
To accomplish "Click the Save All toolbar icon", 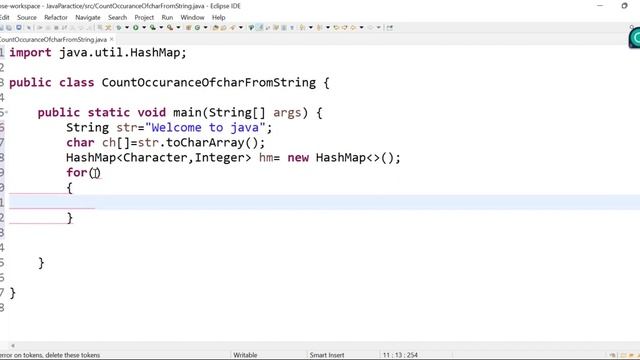I will [9, 28].
